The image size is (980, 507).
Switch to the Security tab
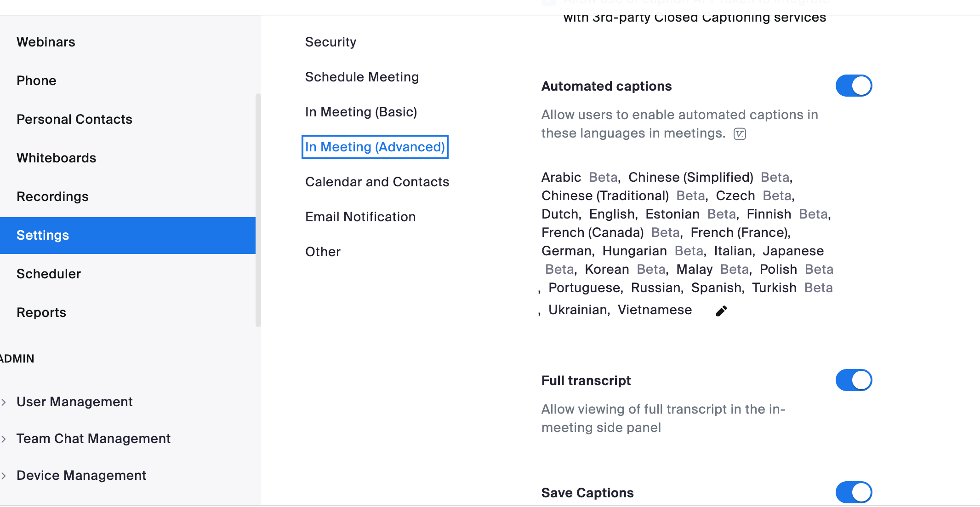point(330,42)
